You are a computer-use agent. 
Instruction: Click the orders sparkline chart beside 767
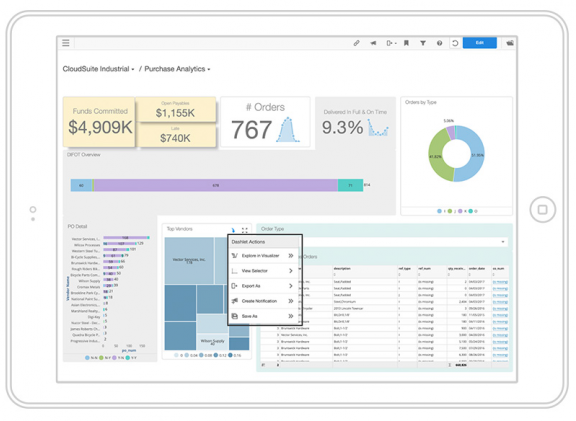[x=288, y=130]
